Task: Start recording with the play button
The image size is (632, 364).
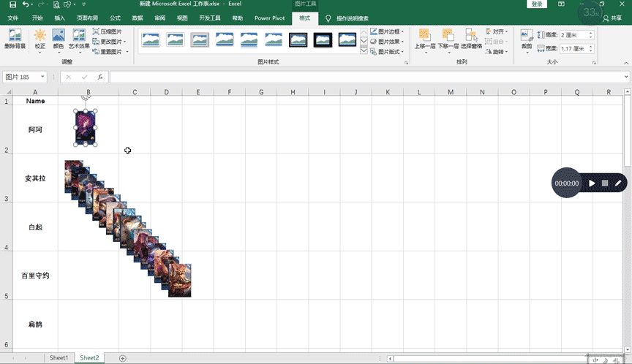Action: point(592,183)
